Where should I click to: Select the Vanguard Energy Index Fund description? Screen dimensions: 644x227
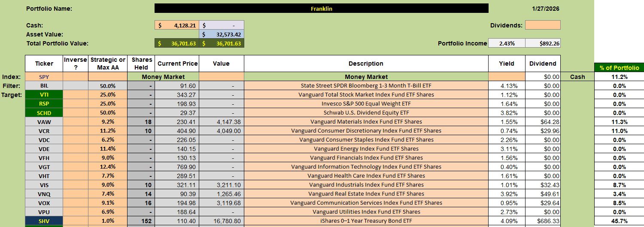pos(366,149)
